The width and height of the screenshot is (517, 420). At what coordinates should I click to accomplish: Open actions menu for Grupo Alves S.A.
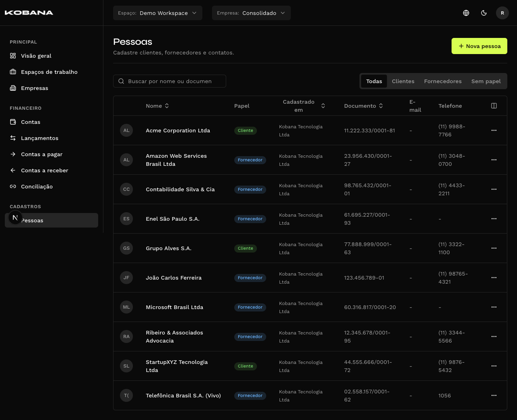click(x=494, y=248)
